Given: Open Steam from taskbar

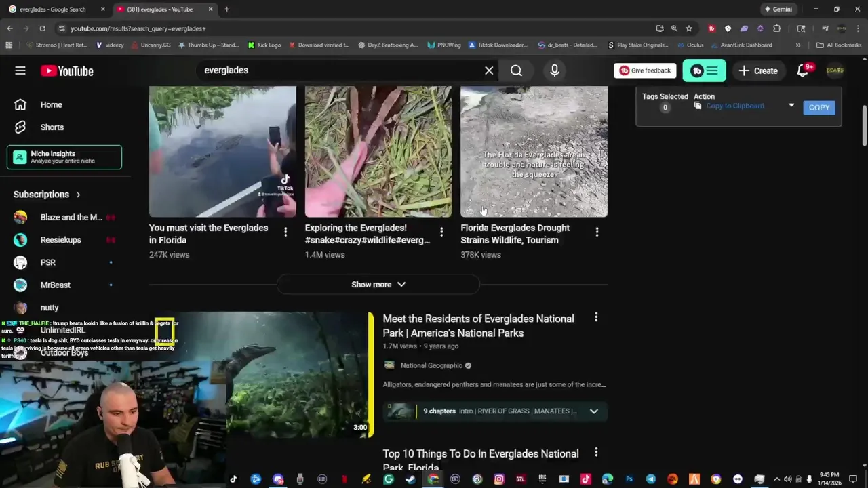Looking at the screenshot, I should point(410,479).
